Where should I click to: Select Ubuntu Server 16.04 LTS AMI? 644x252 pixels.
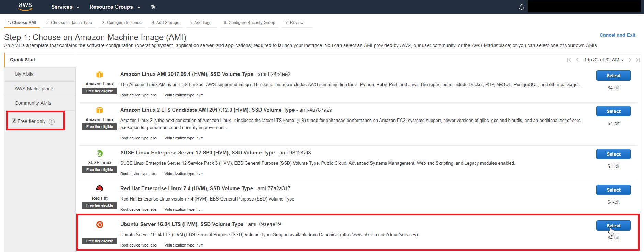coord(613,226)
